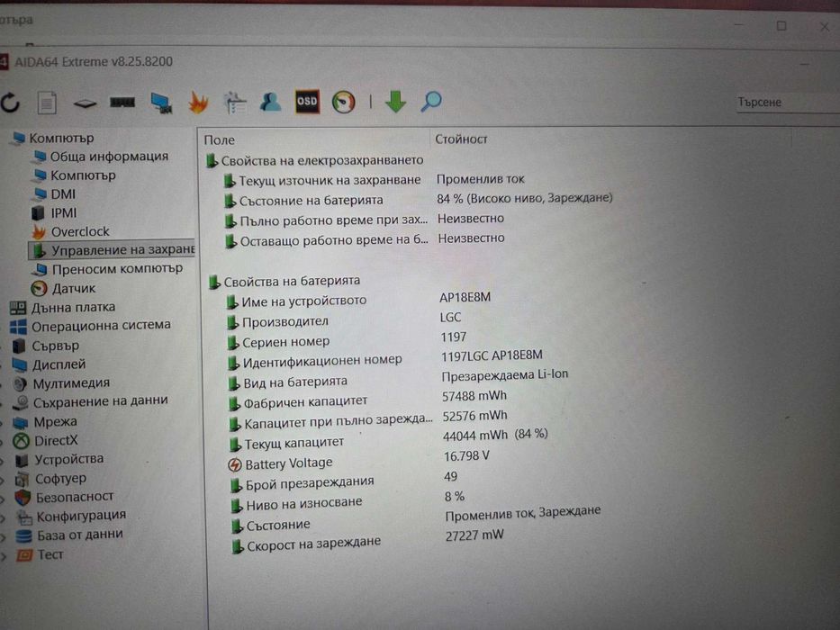The width and height of the screenshot is (840, 630).
Task: Click the 27227 mW value
Action: pos(474,535)
